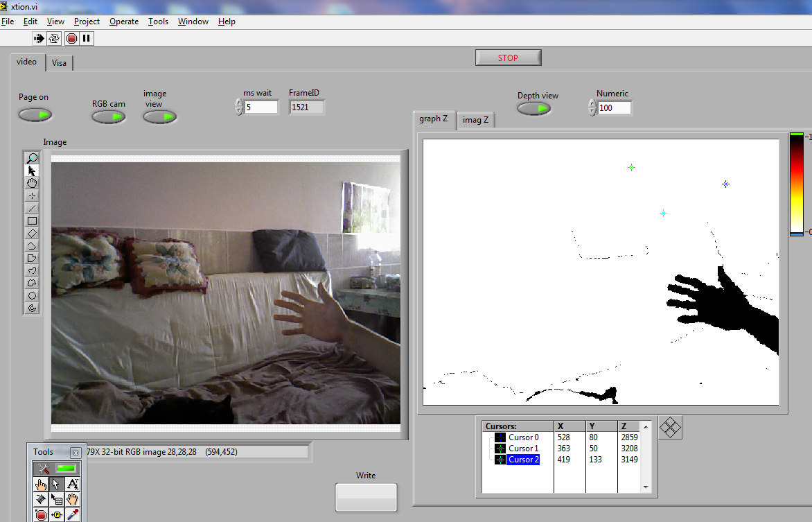This screenshot has height=522, width=812.
Task: Click the Numeric value field showing 100
Action: coord(614,107)
